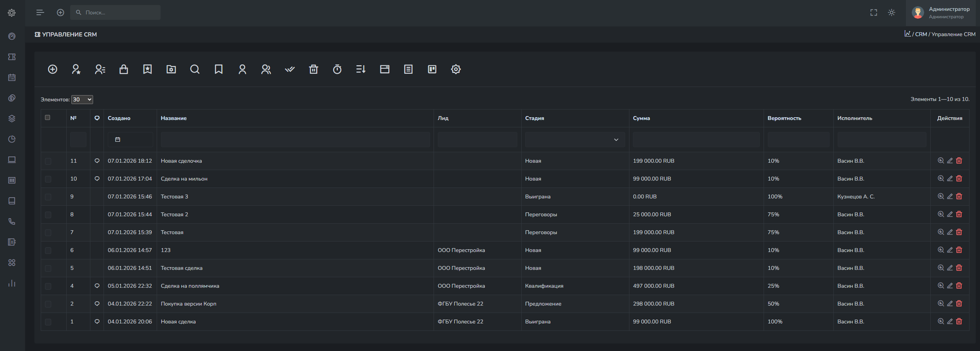
Task: Click the magnifier search icon in toolbar
Action: (x=195, y=70)
